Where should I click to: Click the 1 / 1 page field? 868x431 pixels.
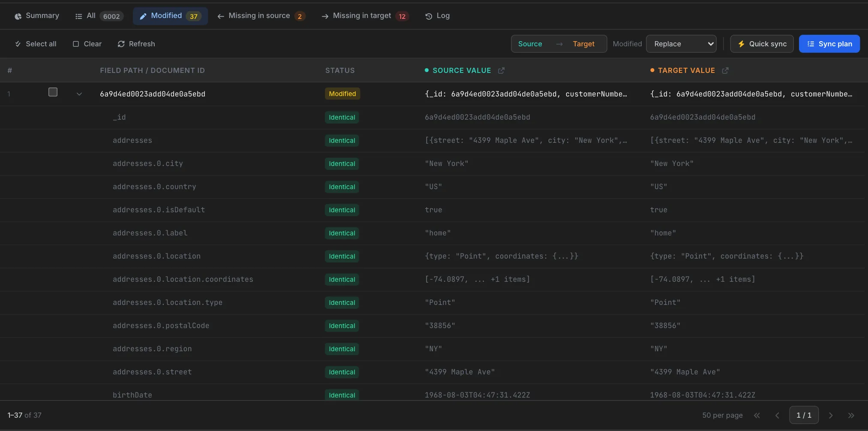tap(804, 415)
